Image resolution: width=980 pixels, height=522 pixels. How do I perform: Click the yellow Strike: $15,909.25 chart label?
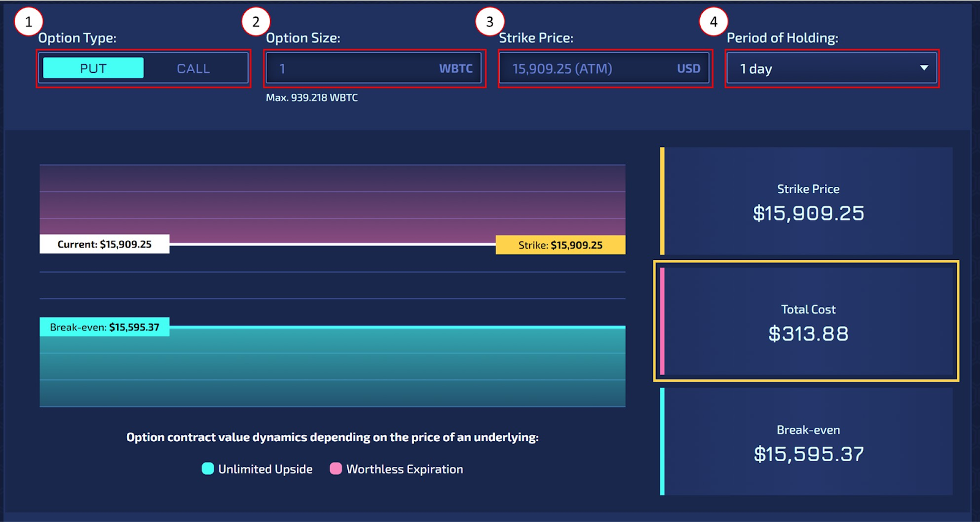coord(560,245)
